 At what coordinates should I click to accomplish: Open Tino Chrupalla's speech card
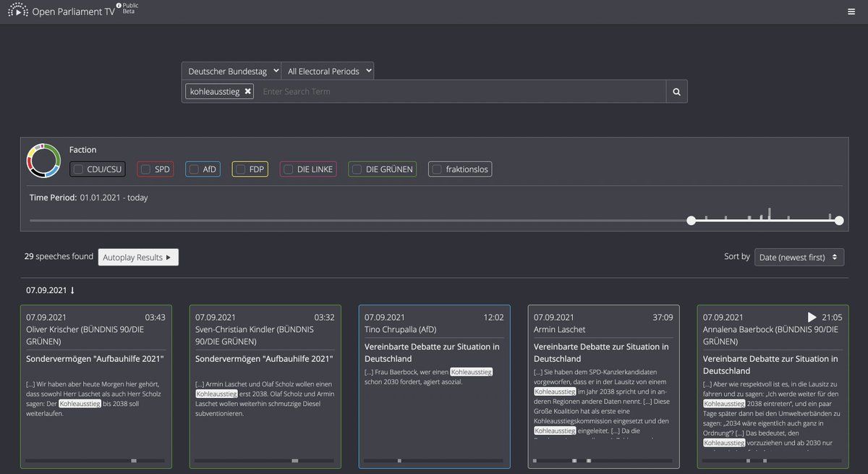pos(434,386)
